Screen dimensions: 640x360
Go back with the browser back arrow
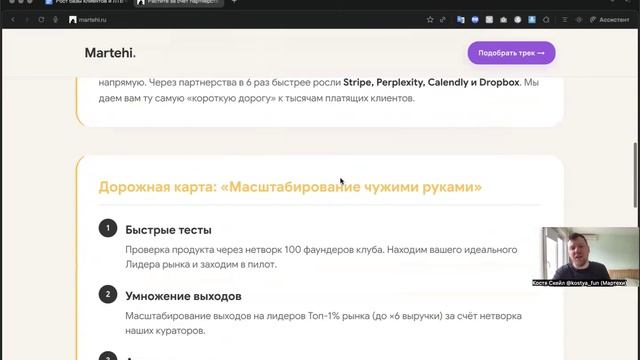click(13, 20)
